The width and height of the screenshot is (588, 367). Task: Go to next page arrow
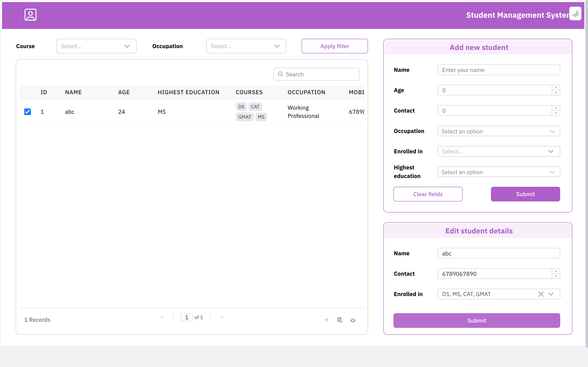[210, 317]
